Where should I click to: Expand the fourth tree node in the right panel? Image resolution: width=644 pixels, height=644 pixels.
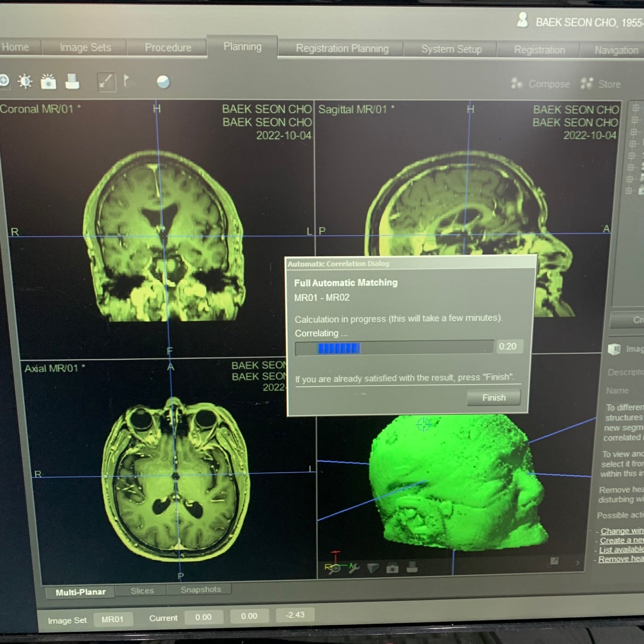point(633,144)
